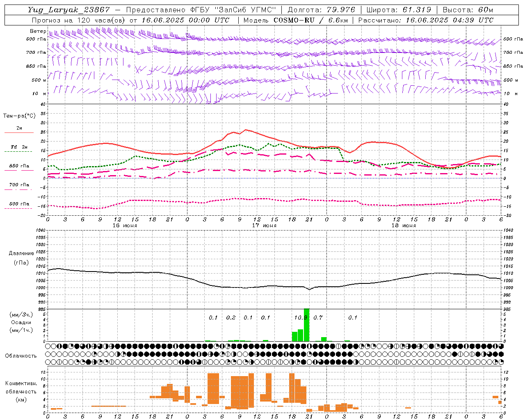The image size is (525, 420).
Task: Click the (мм/1ч.) precipitation unit label
Action: point(21,330)
